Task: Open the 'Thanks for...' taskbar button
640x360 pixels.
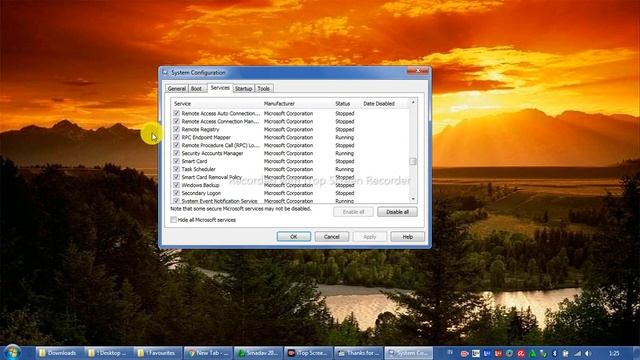Action: (x=359, y=353)
